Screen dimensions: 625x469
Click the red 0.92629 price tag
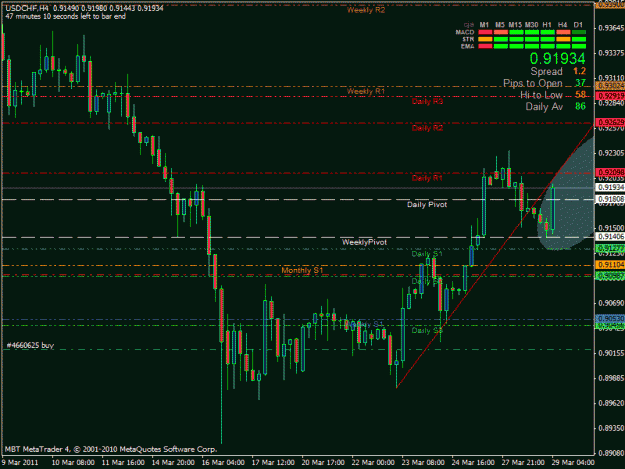click(x=610, y=122)
